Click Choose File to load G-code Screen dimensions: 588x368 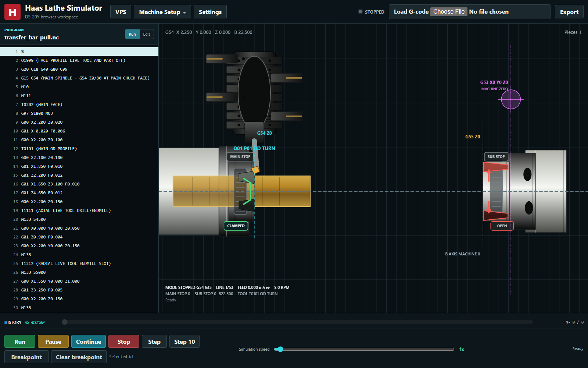point(449,12)
